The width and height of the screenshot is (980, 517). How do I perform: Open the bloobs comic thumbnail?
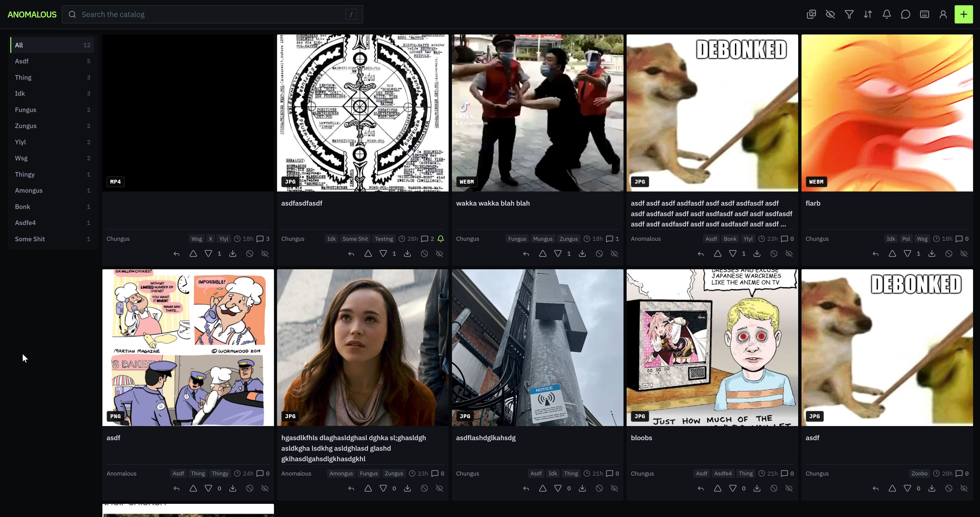pos(712,348)
